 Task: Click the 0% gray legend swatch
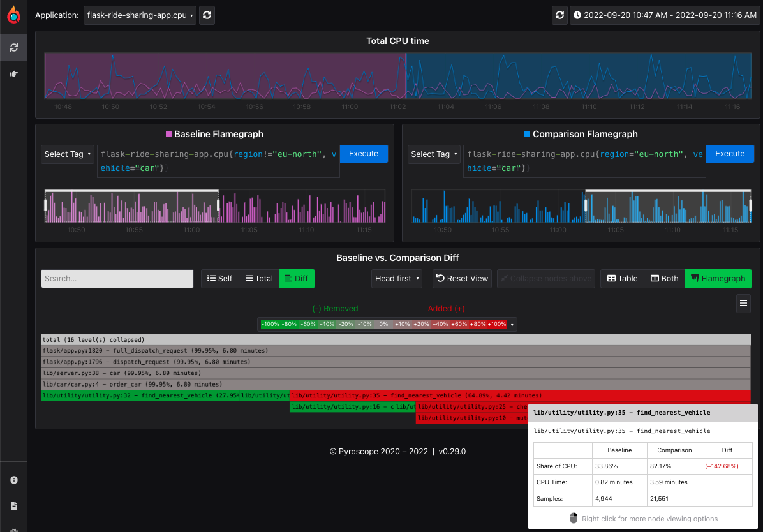pyautogui.click(x=383, y=324)
